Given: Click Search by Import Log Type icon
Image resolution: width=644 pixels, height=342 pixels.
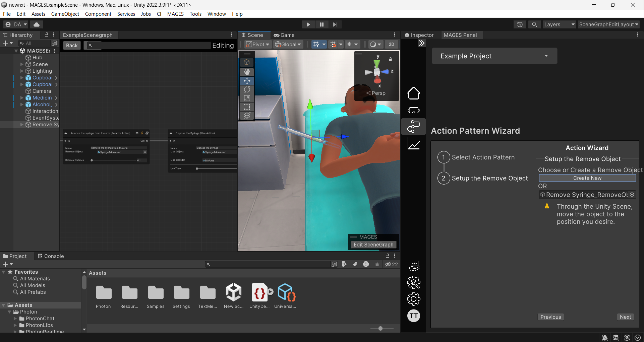Looking at the screenshot, I should (366, 264).
